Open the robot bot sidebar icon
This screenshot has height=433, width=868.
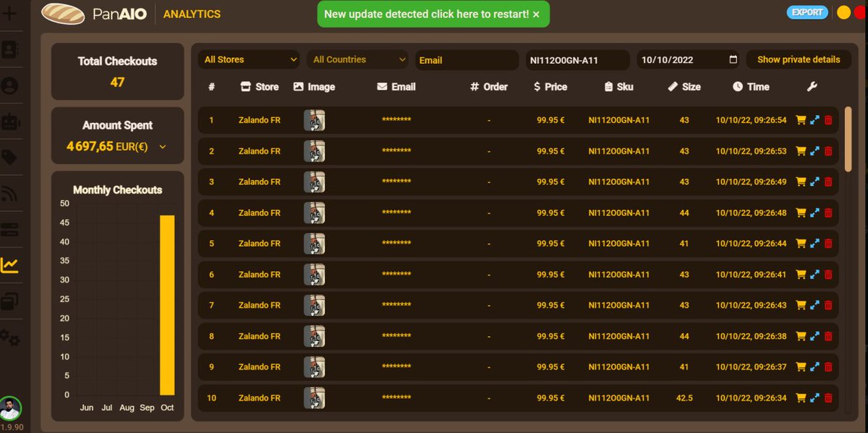pos(10,122)
